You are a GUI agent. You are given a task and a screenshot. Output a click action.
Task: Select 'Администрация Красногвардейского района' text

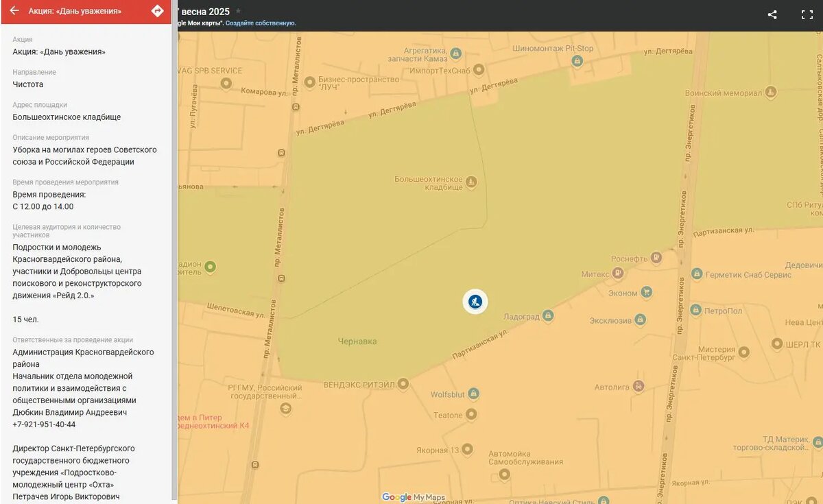coord(83,358)
